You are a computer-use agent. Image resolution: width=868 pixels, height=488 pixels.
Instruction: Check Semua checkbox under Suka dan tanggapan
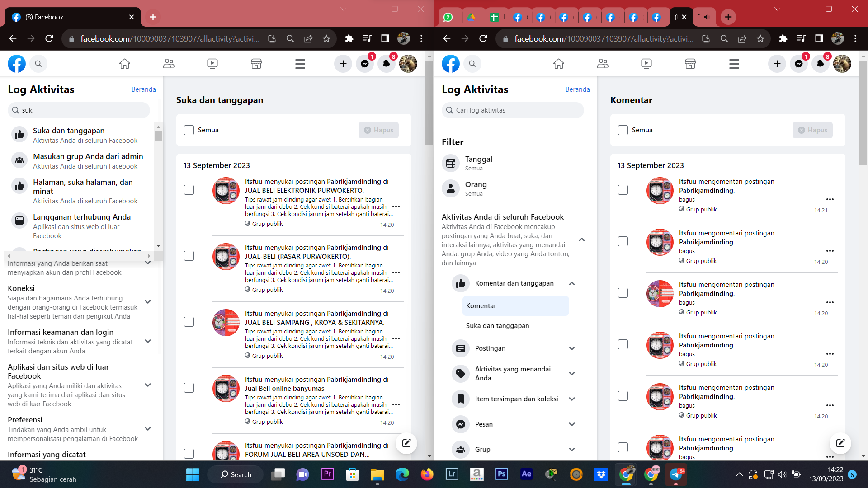click(189, 130)
